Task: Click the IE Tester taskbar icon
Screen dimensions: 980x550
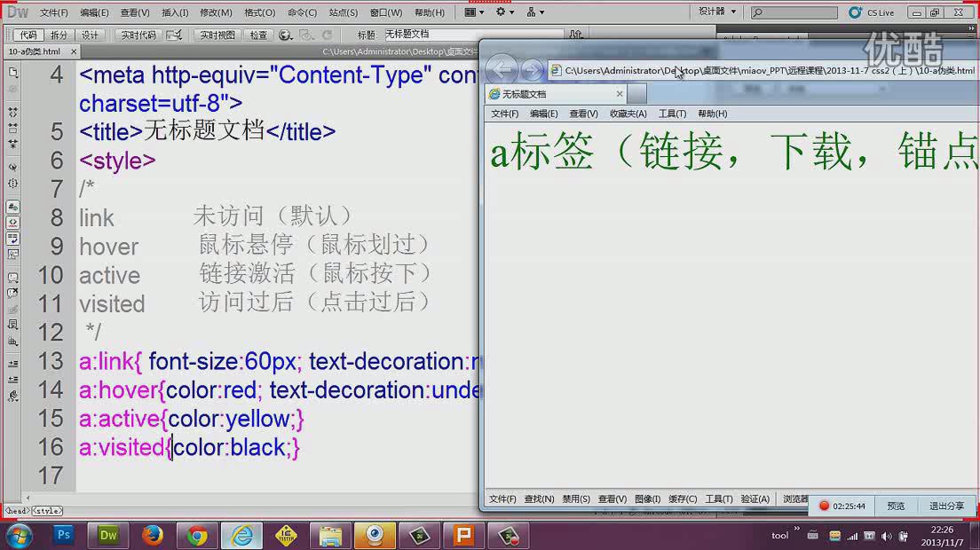Action: click(x=286, y=535)
